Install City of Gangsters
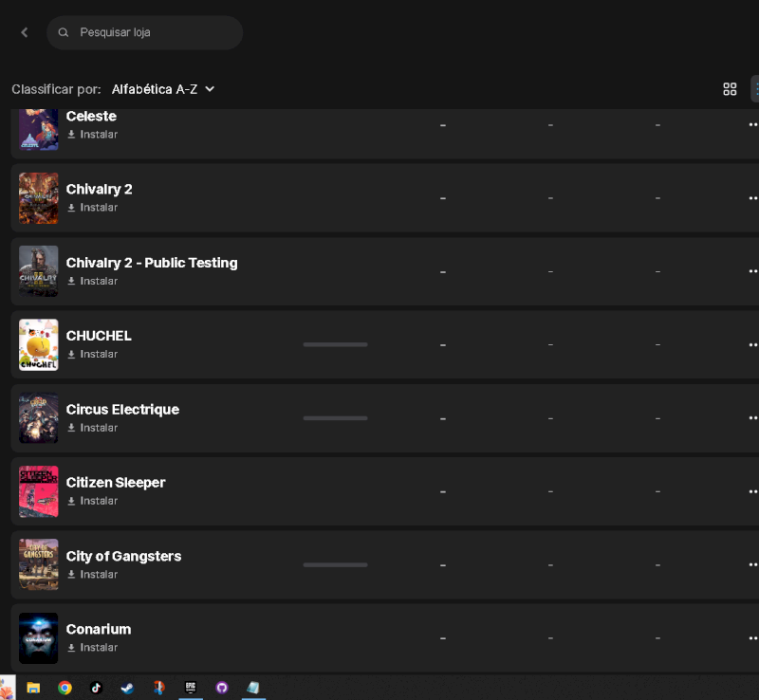This screenshot has height=700, width=759. pyautogui.click(x=92, y=575)
